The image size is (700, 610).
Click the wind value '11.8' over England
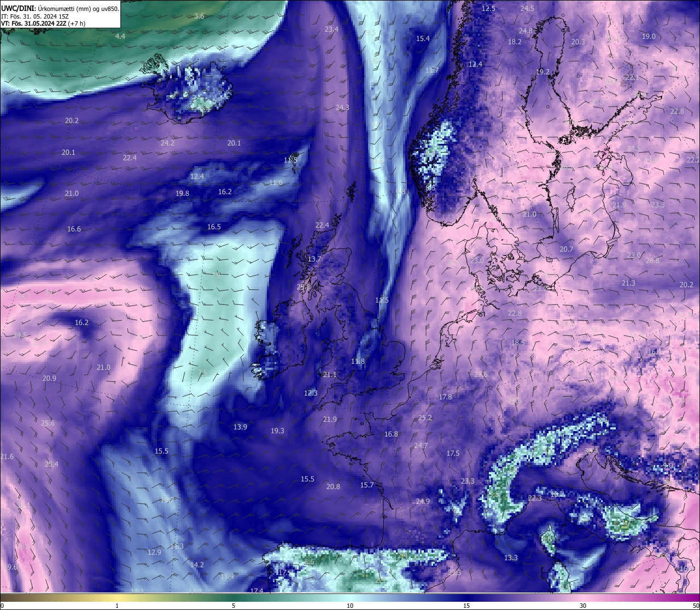358,362
